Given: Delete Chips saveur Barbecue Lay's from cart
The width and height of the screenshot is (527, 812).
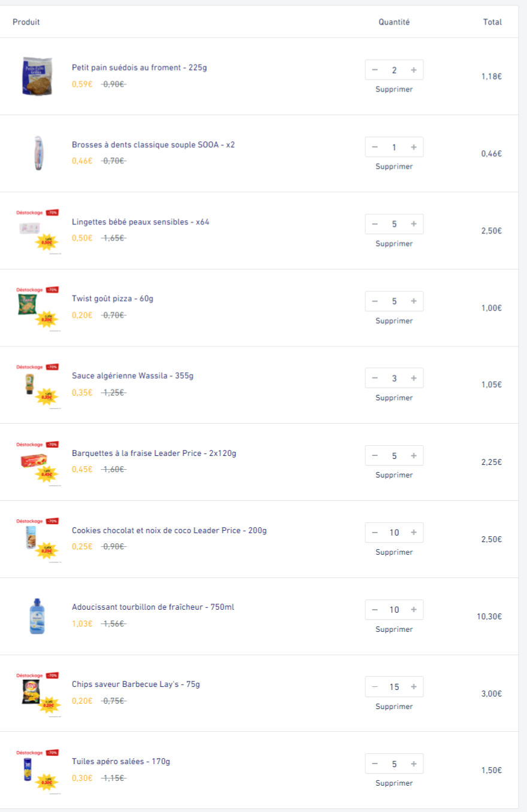Looking at the screenshot, I should 394,707.
